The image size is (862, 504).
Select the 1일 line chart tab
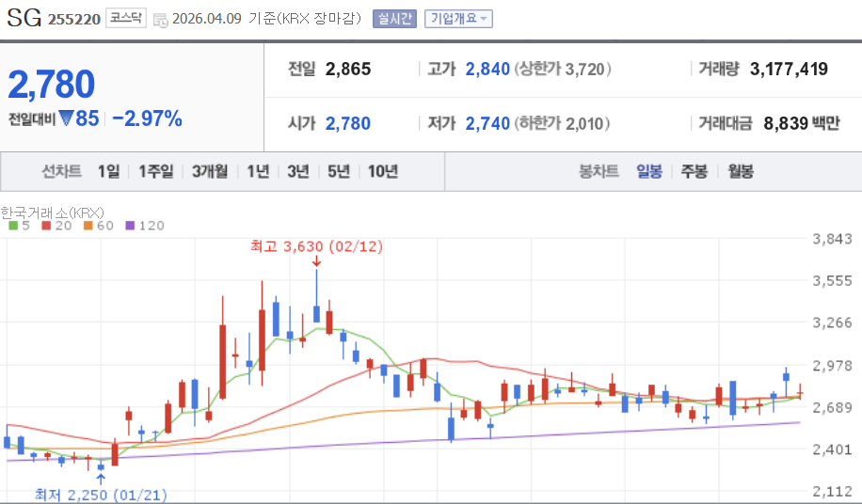click(x=108, y=171)
